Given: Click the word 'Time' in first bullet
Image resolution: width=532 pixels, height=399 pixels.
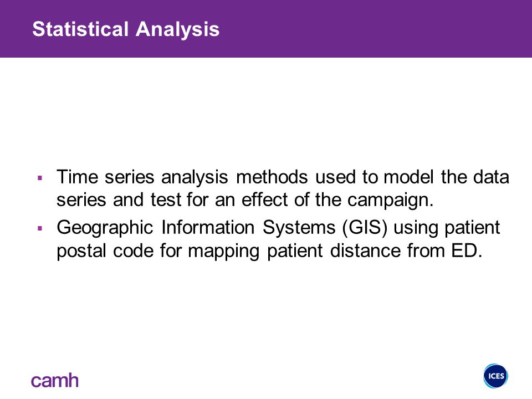Looking at the screenshot, I should pyautogui.click(x=78, y=177).
